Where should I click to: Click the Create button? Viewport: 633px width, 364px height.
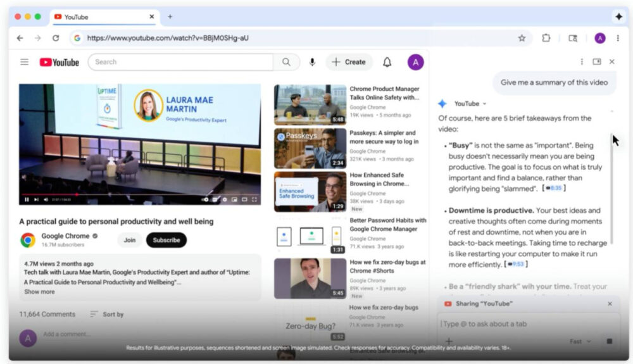click(x=349, y=62)
